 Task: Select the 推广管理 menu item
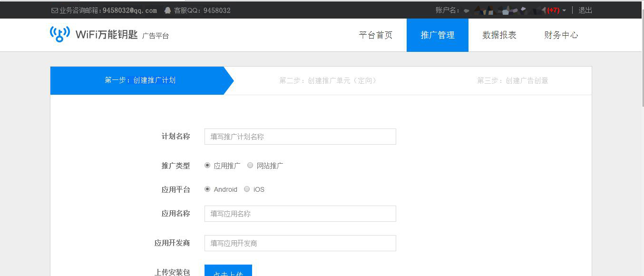click(x=437, y=35)
